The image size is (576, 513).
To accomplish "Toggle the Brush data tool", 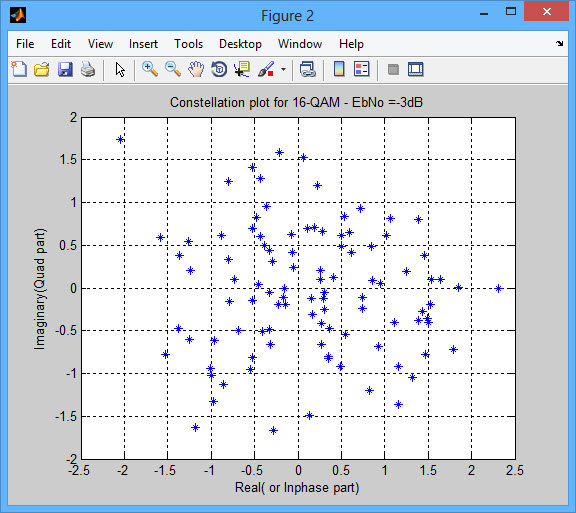I will click(x=266, y=69).
